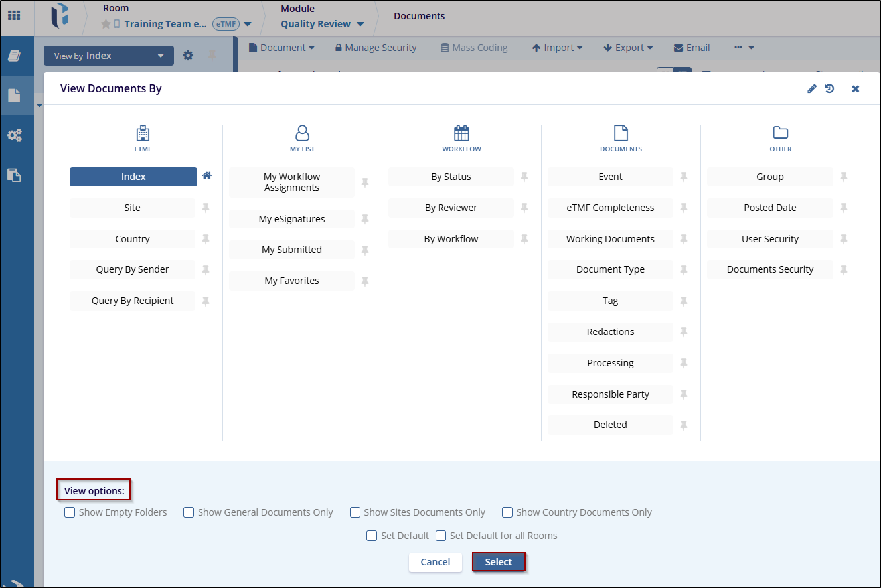
Task: Pin the By Status workflow view
Action: (x=524, y=177)
